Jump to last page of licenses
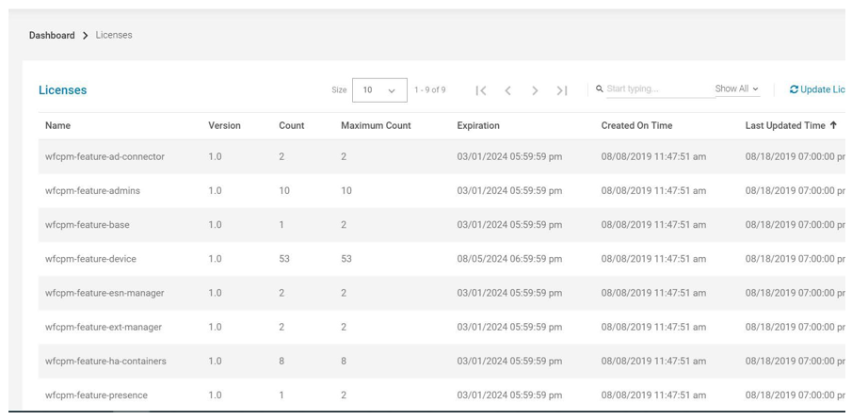 tap(562, 90)
